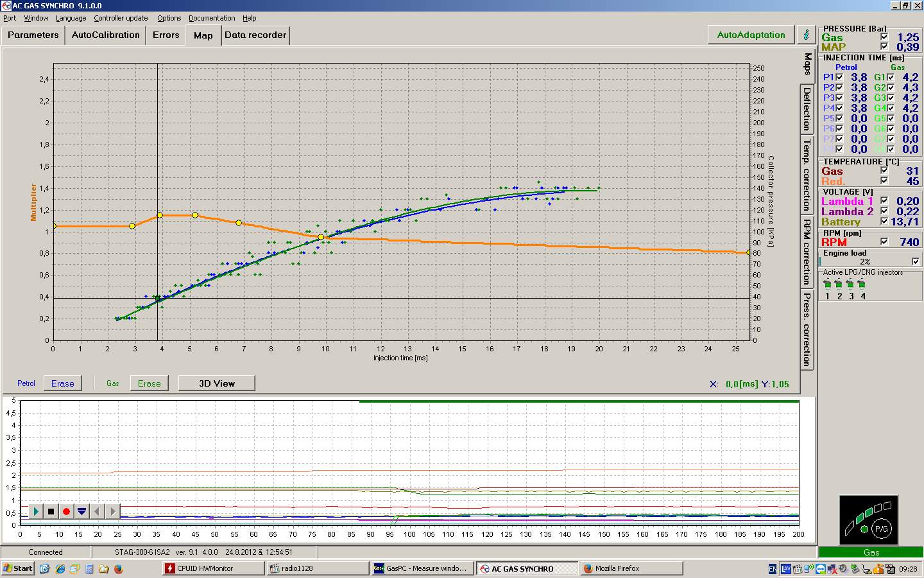Click the black stop button on the oscilloscope
This screenshot has height=578, width=924.
[x=51, y=512]
